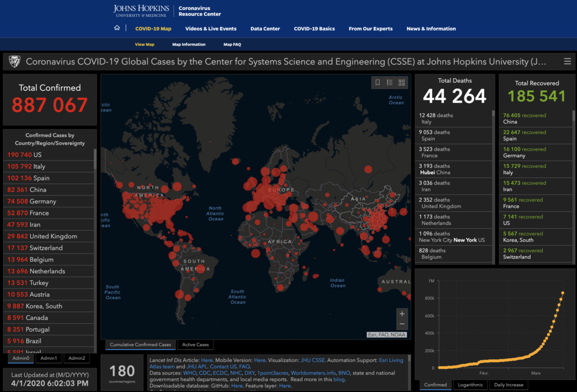This screenshot has width=577, height=392.
Task: Open News & Information menu
Action: tap(431, 29)
